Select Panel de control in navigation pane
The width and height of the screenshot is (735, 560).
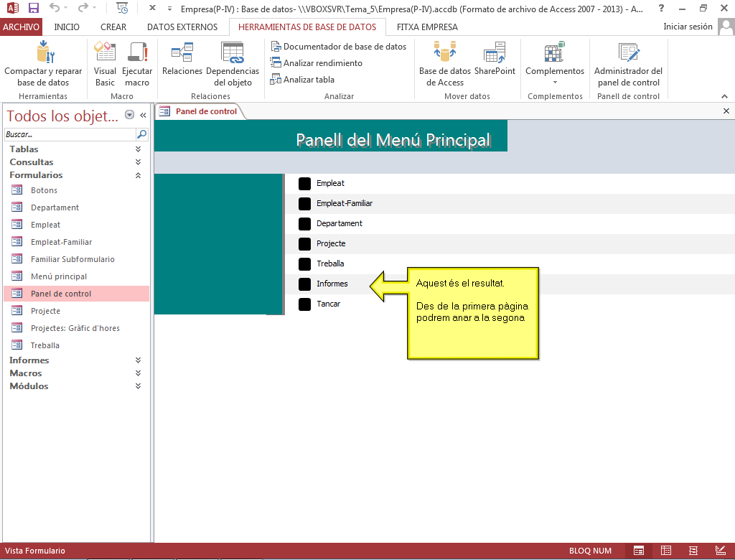coord(76,294)
